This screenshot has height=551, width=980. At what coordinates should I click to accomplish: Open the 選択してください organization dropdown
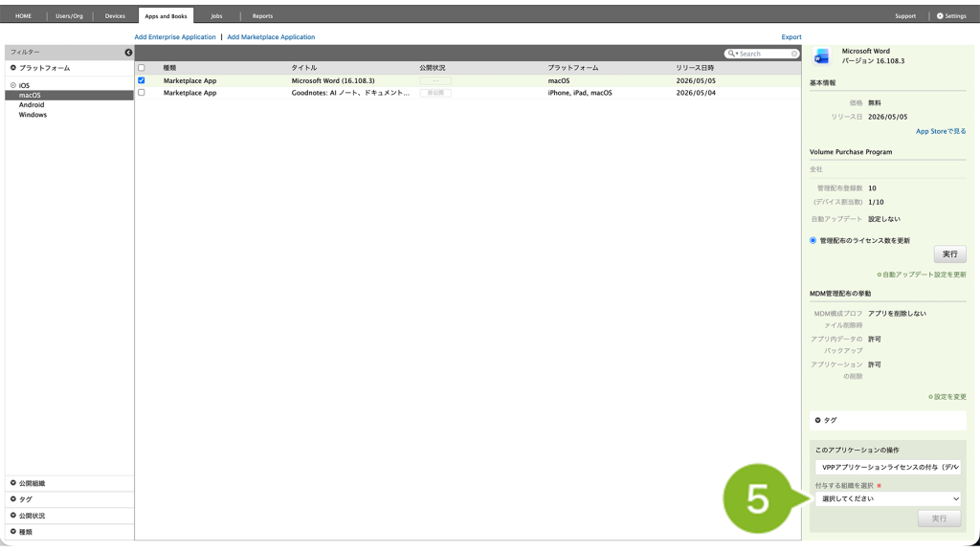point(887,499)
